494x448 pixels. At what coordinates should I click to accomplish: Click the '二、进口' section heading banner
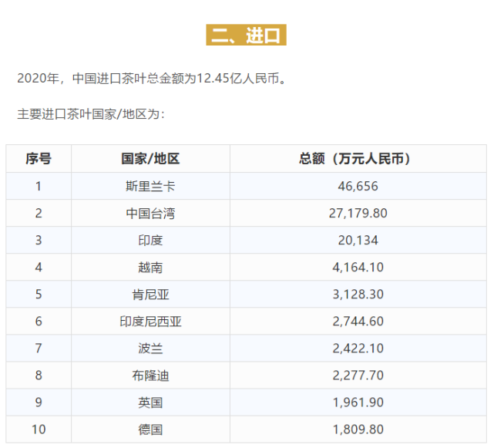pyautogui.click(x=246, y=35)
